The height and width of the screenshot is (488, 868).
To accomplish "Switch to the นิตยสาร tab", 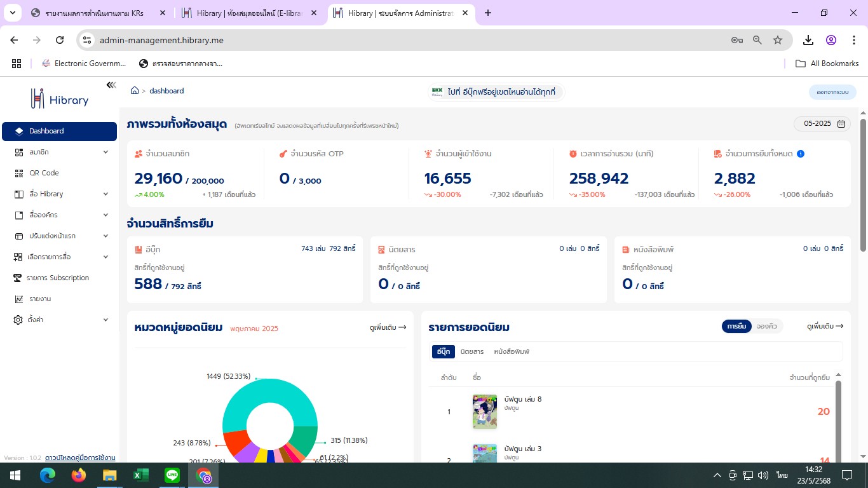I will [472, 351].
